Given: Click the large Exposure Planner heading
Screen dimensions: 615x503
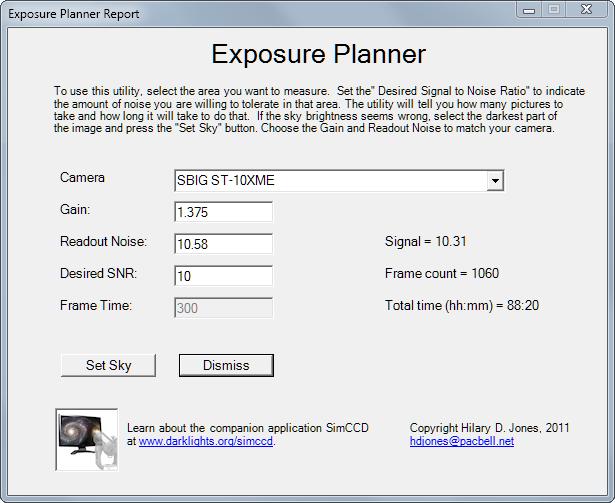Looking at the screenshot, I should pos(319,54).
